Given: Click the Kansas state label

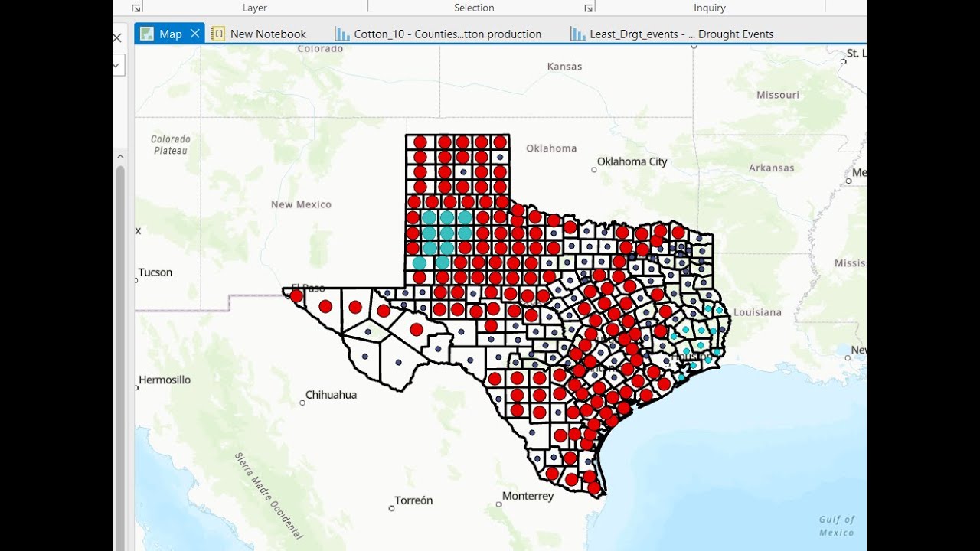Looking at the screenshot, I should 564,67.
